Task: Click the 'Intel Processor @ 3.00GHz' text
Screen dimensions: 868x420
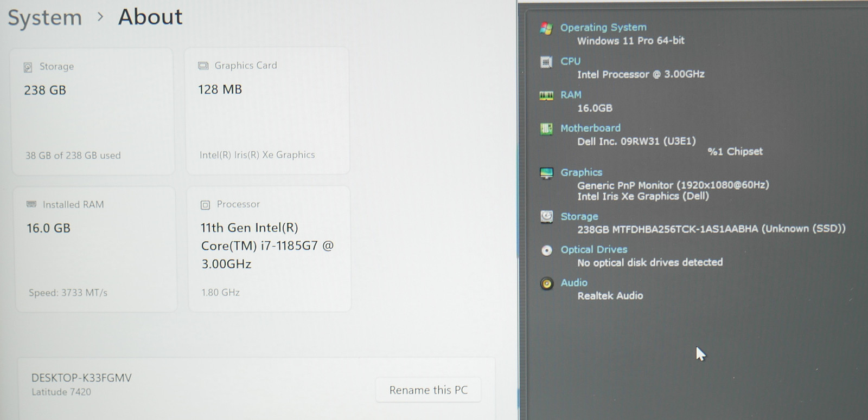Action: [x=641, y=74]
